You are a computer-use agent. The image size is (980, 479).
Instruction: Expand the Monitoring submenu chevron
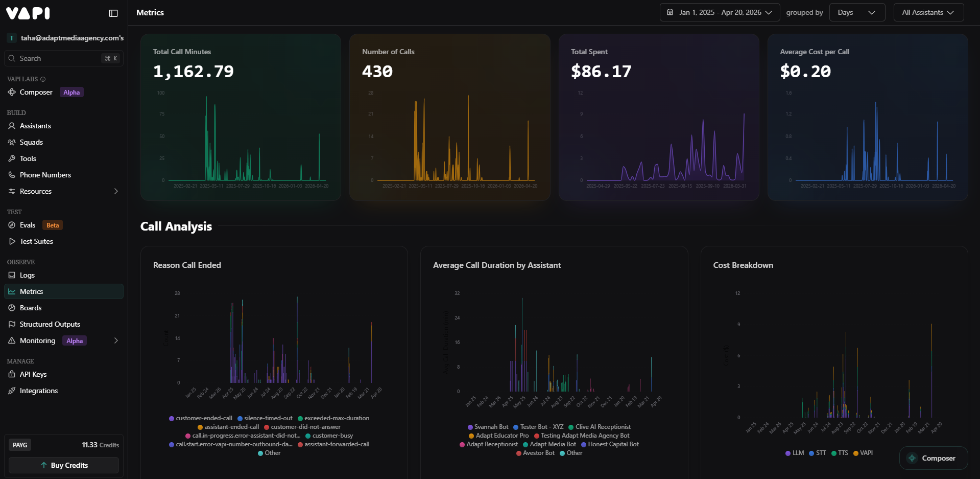click(116, 340)
